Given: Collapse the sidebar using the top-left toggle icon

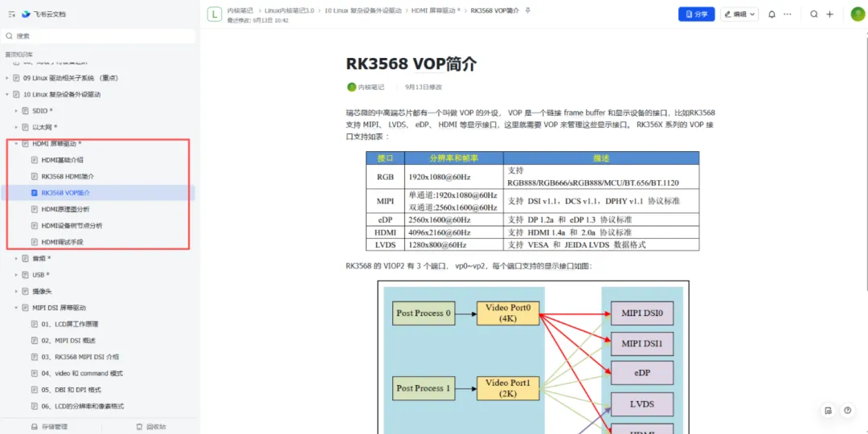Looking at the screenshot, I should pos(11,14).
